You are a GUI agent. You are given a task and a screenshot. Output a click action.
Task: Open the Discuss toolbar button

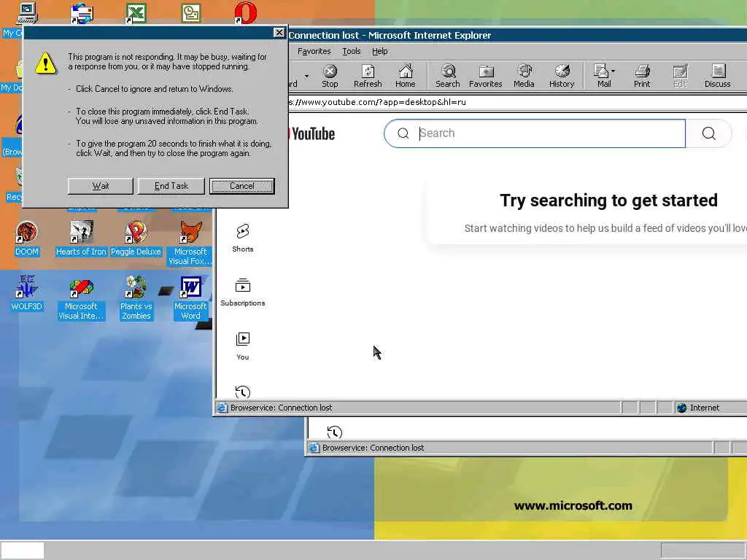tap(718, 76)
